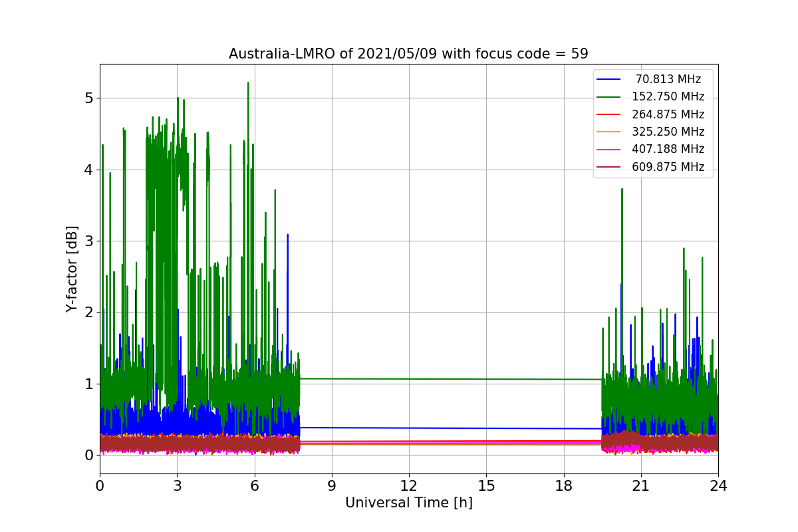Select the 152.750 MHz legend label

click(x=668, y=97)
